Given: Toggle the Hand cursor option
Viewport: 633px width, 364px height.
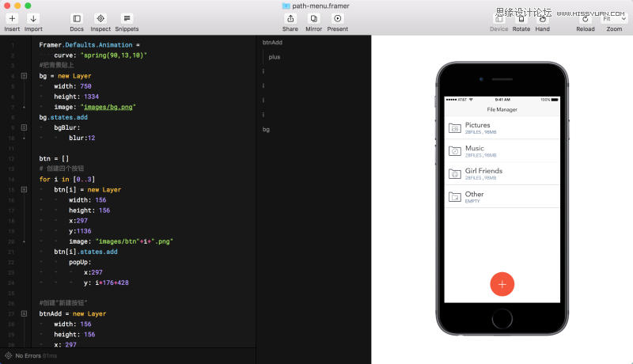Looking at the screenshot, I should pyautogui.click(x=543, y=19).
